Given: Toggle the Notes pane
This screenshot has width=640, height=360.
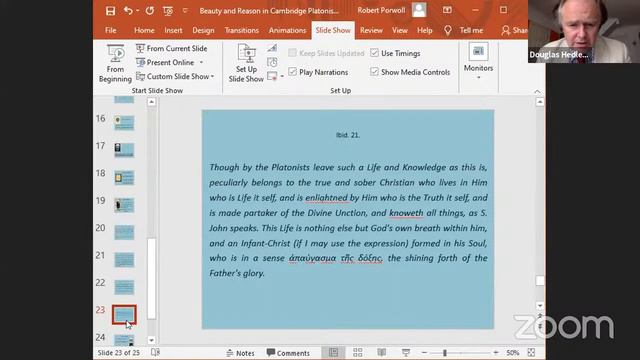Looking at the screenshot, I should [x=240, y=353].
